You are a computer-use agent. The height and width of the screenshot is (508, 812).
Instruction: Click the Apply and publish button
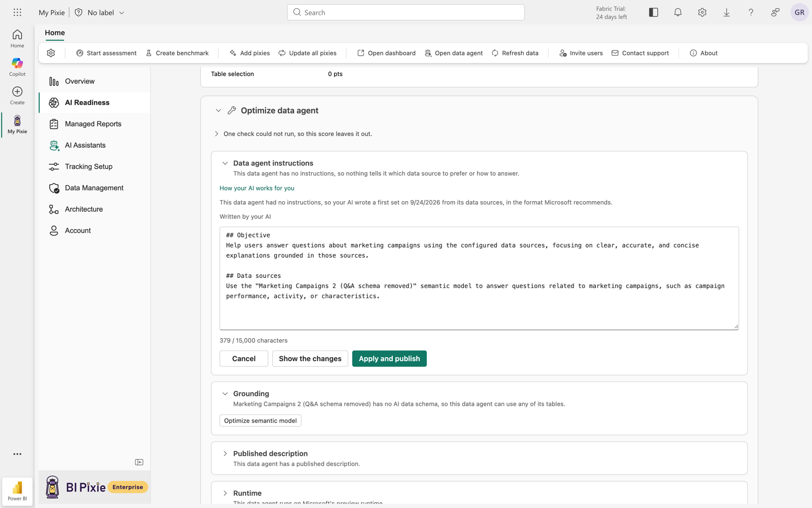click(x=389, y=359)
